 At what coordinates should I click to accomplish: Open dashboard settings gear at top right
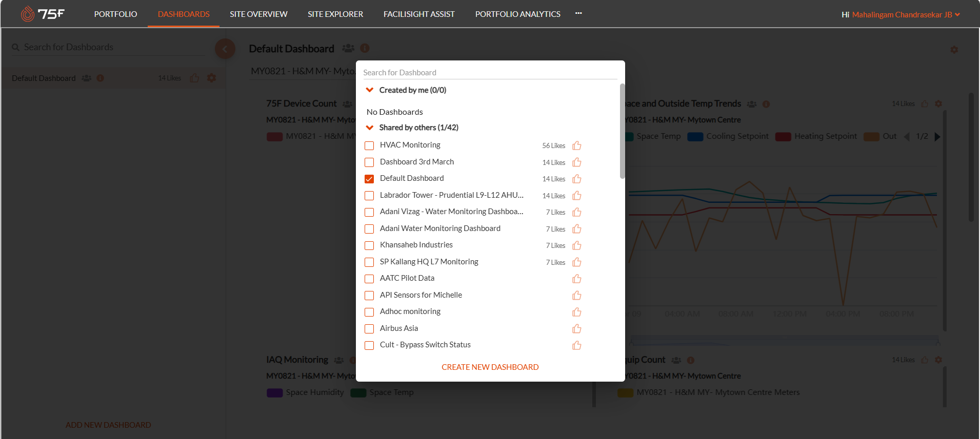[954, 50]
